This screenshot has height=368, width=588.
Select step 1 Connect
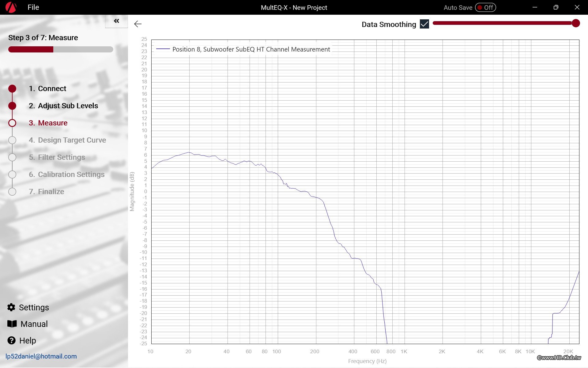[x=47, y=89]
